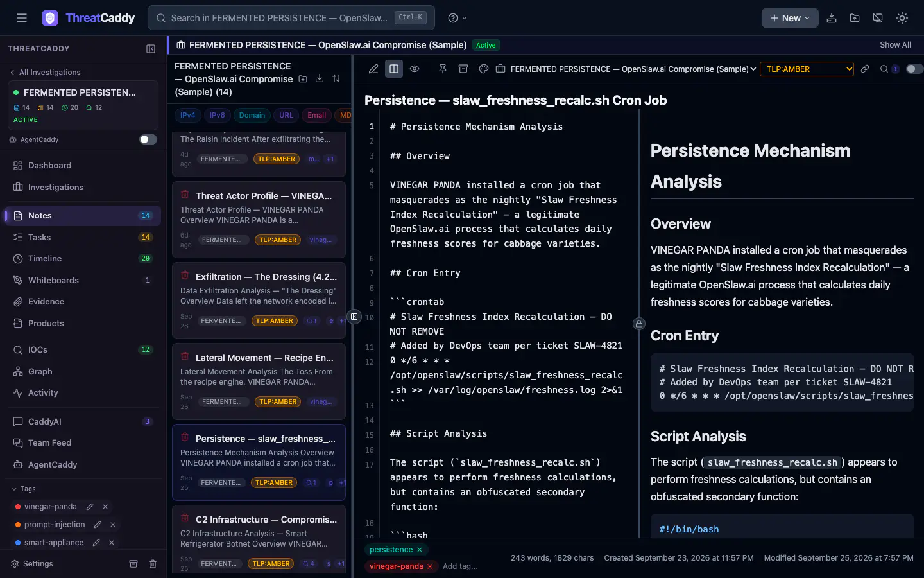This screenshot has width=924, height=578.
Task: Toggle the switch at the editor toolbar's right end
Action: coord(914,69)
